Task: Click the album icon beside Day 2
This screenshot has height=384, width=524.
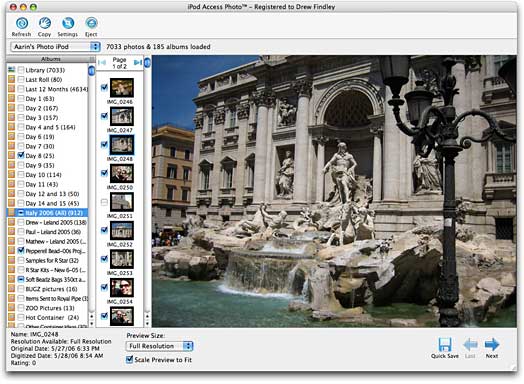Action: pos(12,108)
